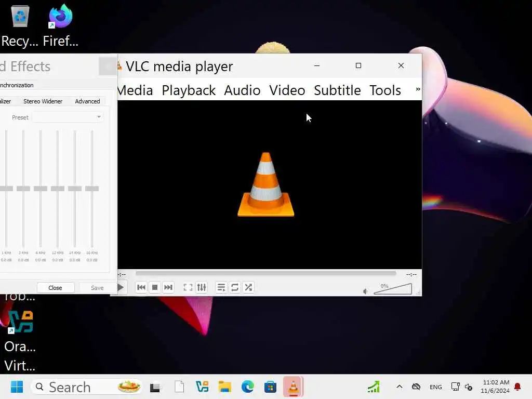Adjust the 3 KHz equalizer slider
This screenshot has width=532, height=399.
tap(23, 189)
